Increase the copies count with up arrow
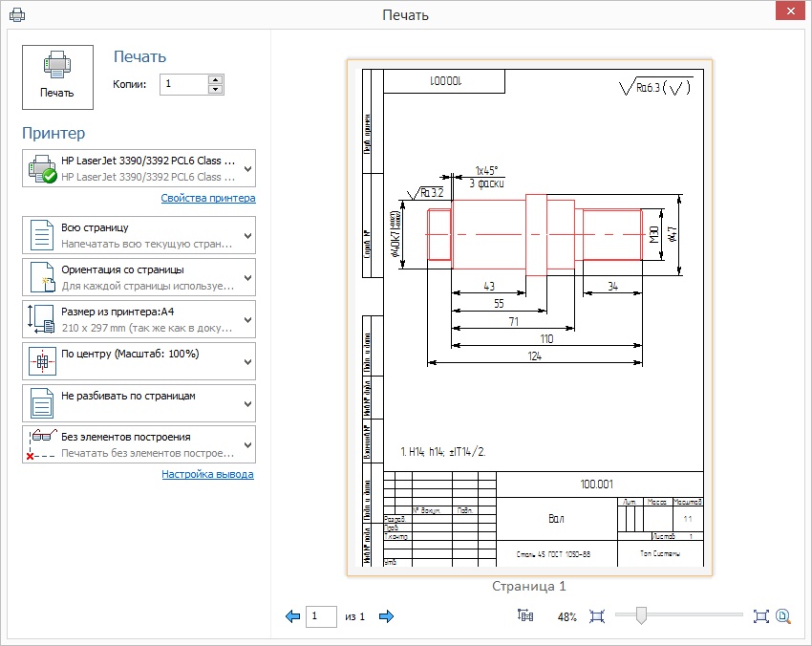Viewport: 812px width, 646px height. coord(215,79)
